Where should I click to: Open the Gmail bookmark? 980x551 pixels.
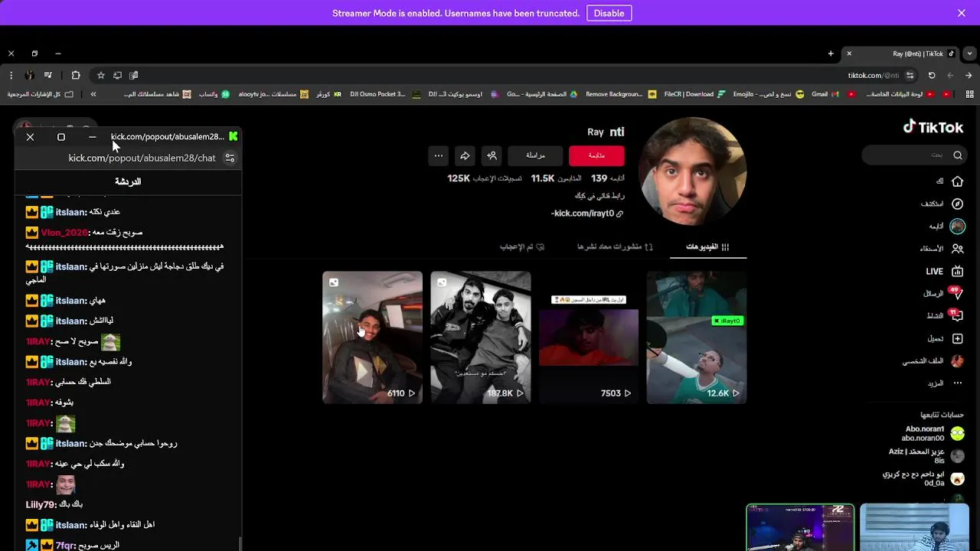pos(825,94)
